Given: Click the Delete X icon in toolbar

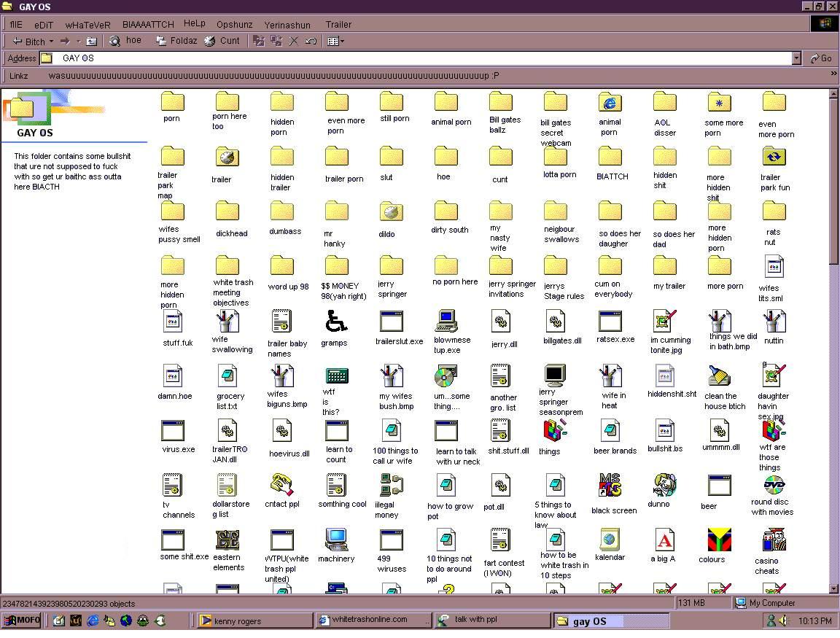Looking at the screenshot, I should (294, 42).
